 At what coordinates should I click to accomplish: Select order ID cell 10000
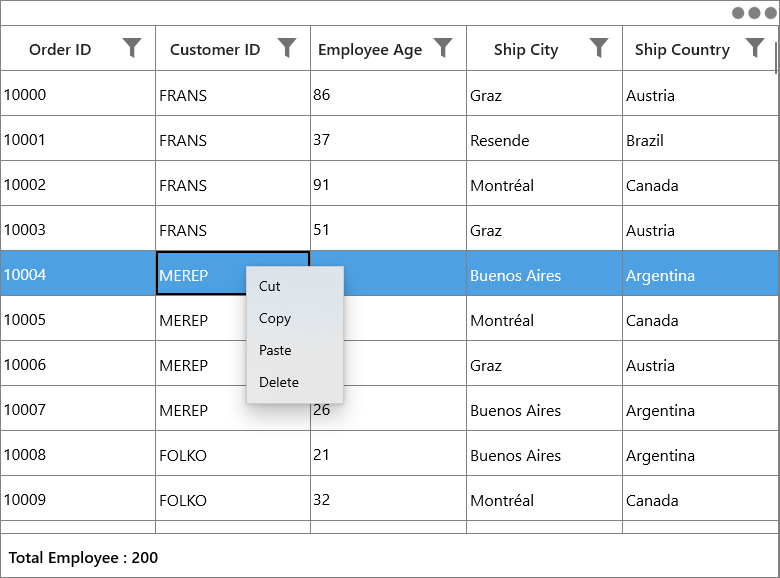[x=78, y=94]
